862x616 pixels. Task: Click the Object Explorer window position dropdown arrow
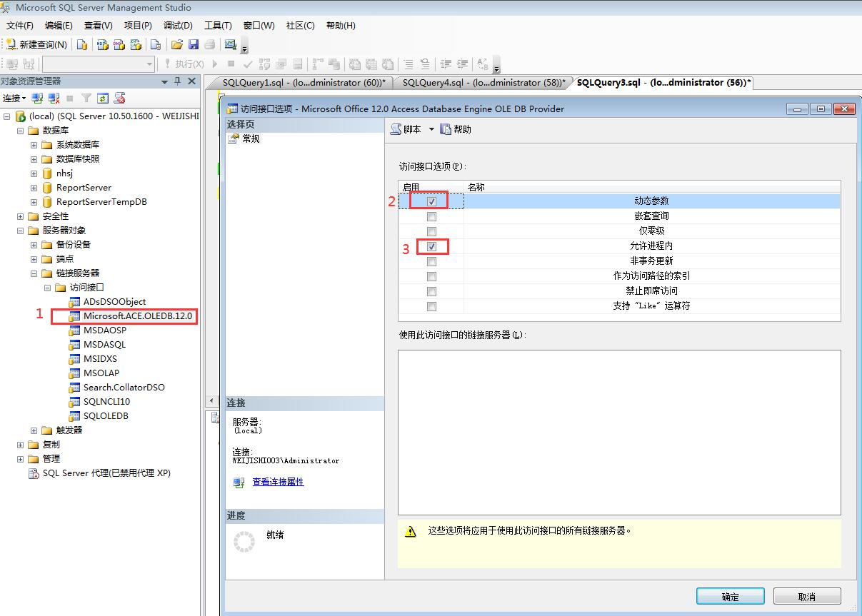pyautogui.click(x=164, y=81)
